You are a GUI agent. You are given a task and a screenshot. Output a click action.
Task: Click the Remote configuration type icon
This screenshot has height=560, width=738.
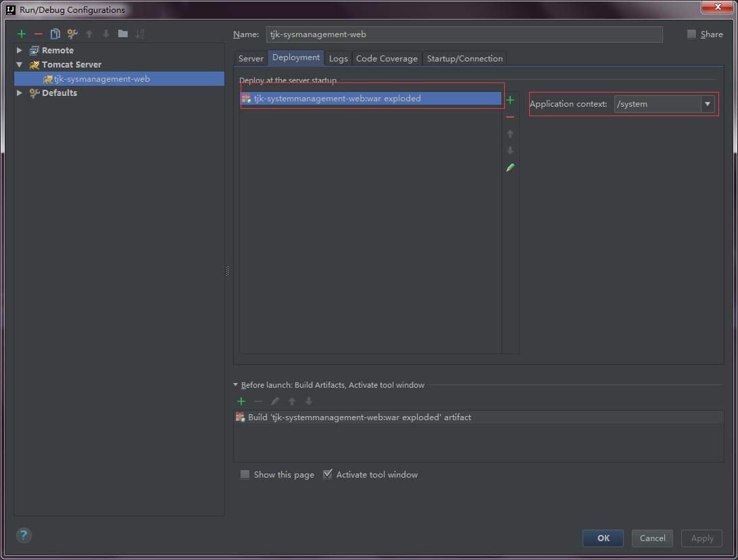click(x=34, y=51)
